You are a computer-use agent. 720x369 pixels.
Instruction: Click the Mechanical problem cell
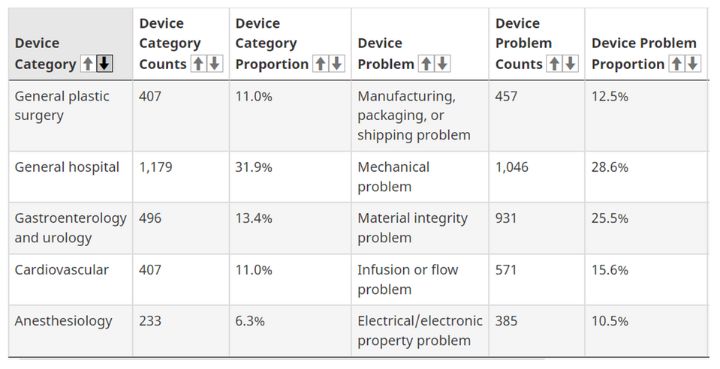pos(420,177)
